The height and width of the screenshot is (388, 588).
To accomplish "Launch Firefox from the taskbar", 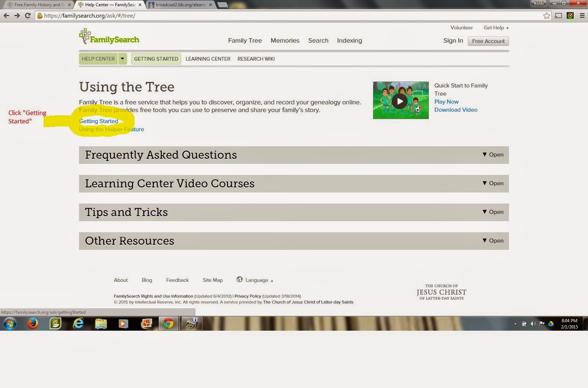I will pos(33,324).
